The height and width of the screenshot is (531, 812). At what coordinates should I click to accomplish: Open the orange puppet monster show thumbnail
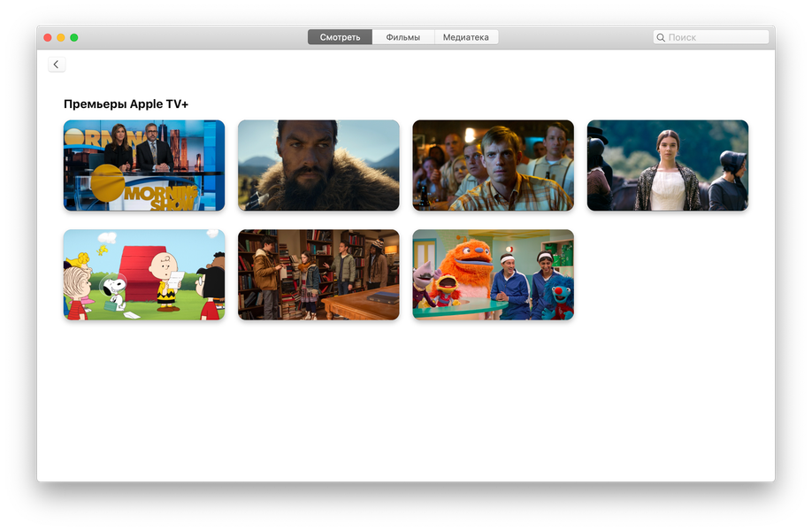(493, 274)
